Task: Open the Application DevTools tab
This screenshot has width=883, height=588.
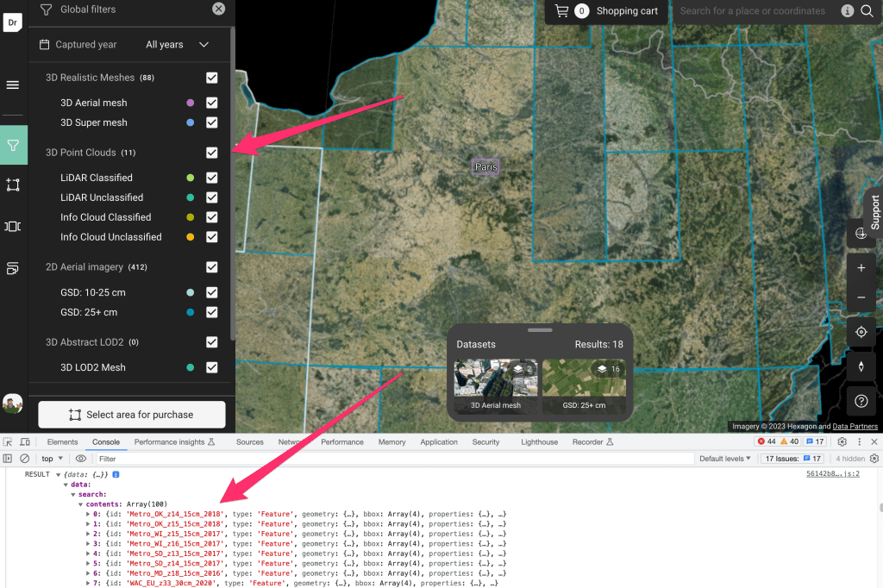Action: (439, 442)
